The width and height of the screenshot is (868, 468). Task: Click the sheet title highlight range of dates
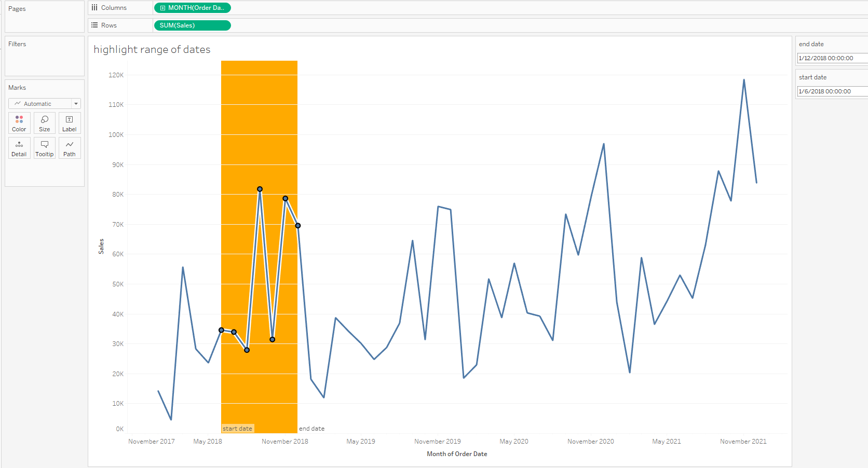click(152, 49)
